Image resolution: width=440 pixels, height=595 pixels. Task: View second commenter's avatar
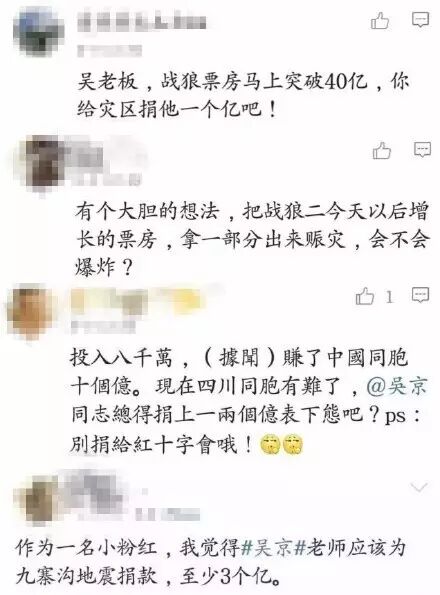click(44, 163)
